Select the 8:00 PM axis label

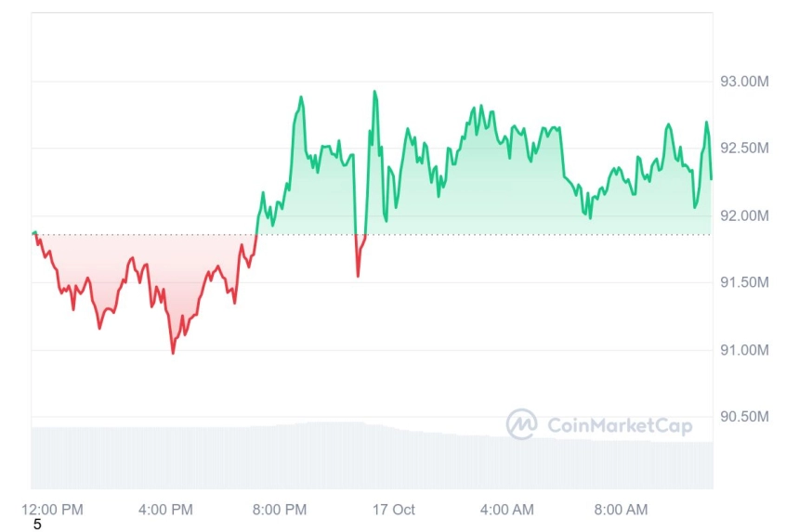(x=280, y=510)
